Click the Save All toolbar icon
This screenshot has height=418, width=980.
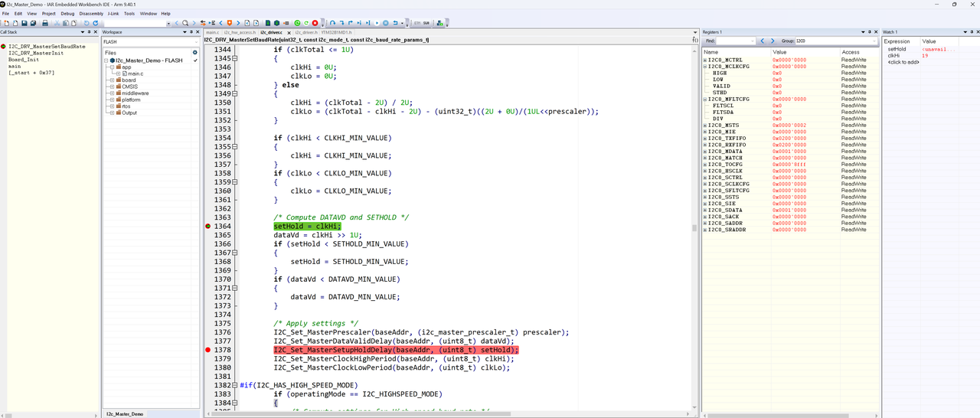[x=33, y=23]
